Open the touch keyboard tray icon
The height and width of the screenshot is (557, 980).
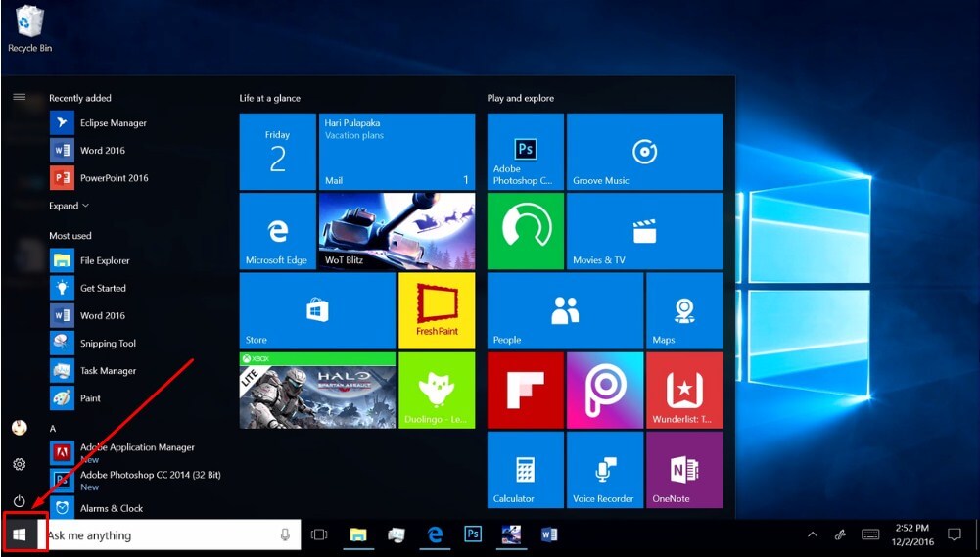pos(870,534)
